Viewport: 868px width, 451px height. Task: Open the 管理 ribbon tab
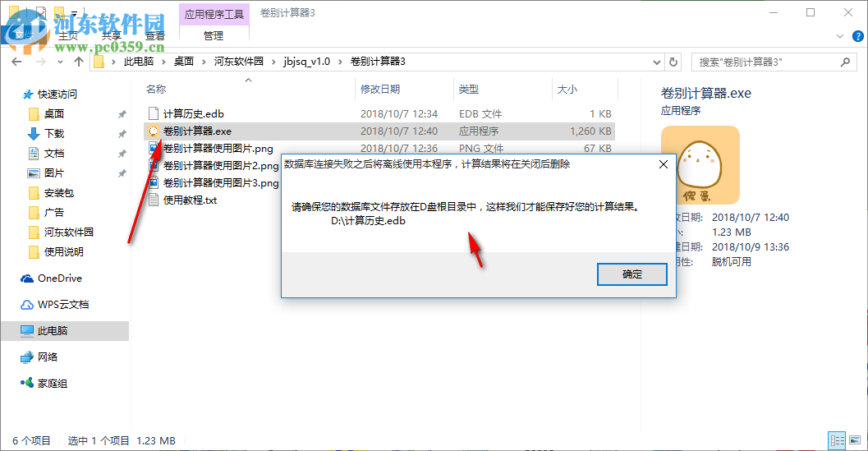pyautogui.click(x=214, y=36)
